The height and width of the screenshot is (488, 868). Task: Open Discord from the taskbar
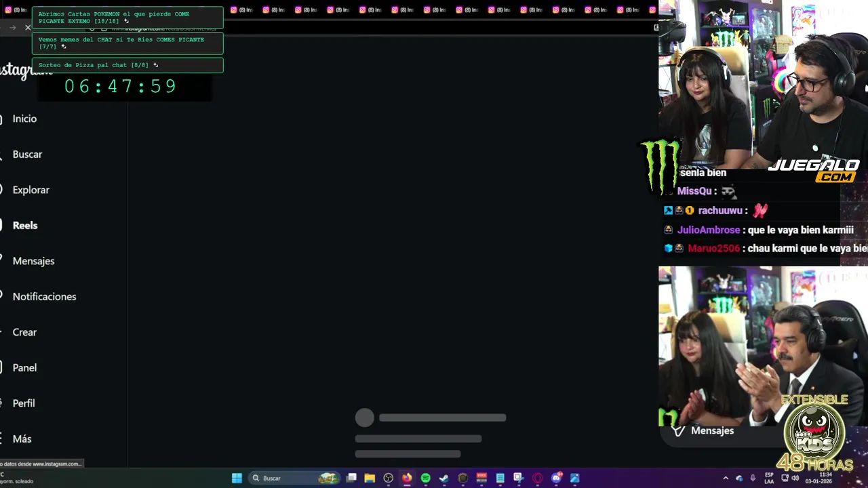[556, 478]
